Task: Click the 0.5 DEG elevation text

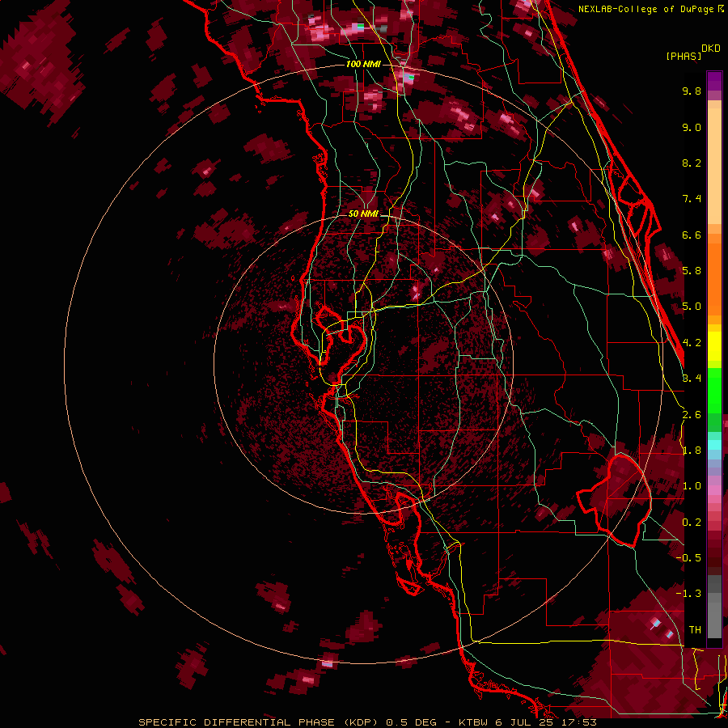Action: point(412,722)
